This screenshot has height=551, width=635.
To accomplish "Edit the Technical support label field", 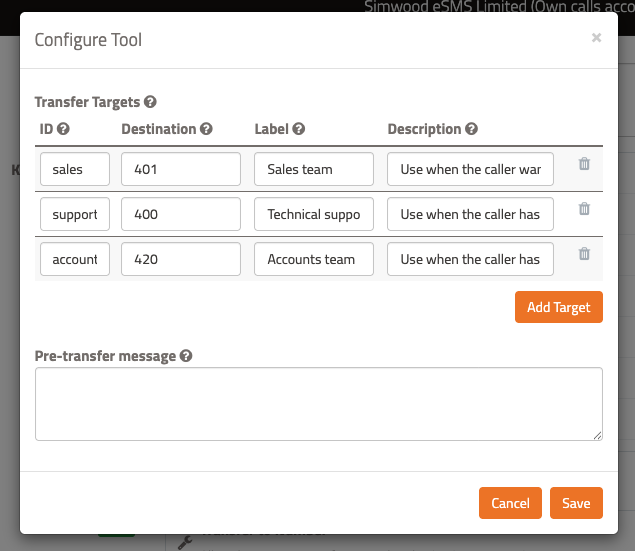I will pyautogui.click(x=314, y=214).
